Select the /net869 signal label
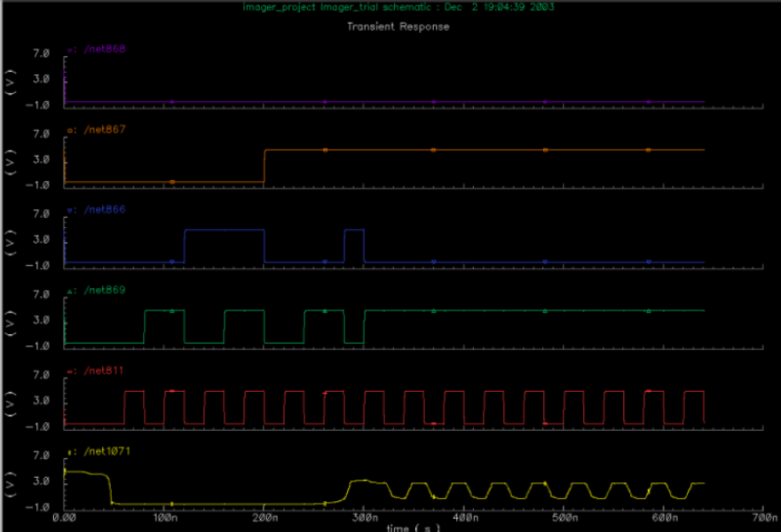Screen dimensions: 781x532 pos(104,290)
